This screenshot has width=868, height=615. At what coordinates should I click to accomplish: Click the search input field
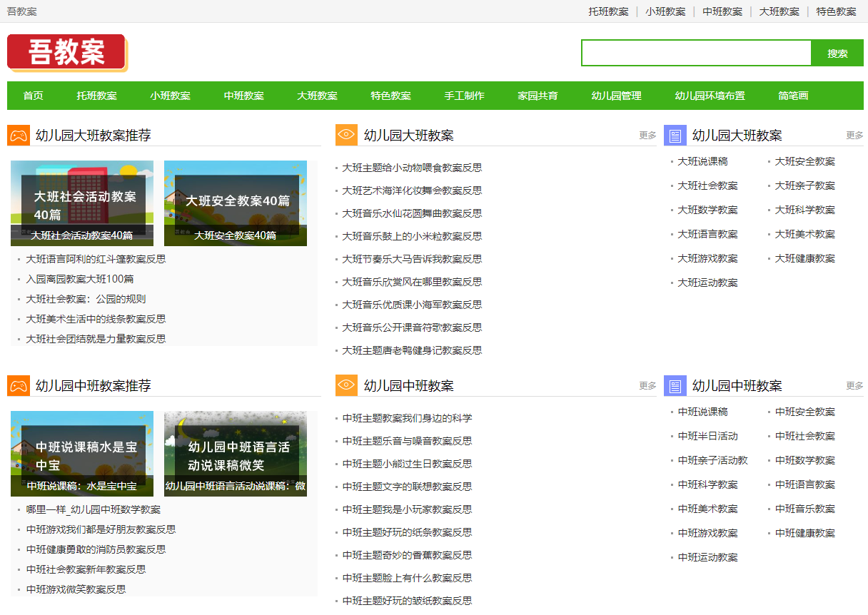pos(697,53)
